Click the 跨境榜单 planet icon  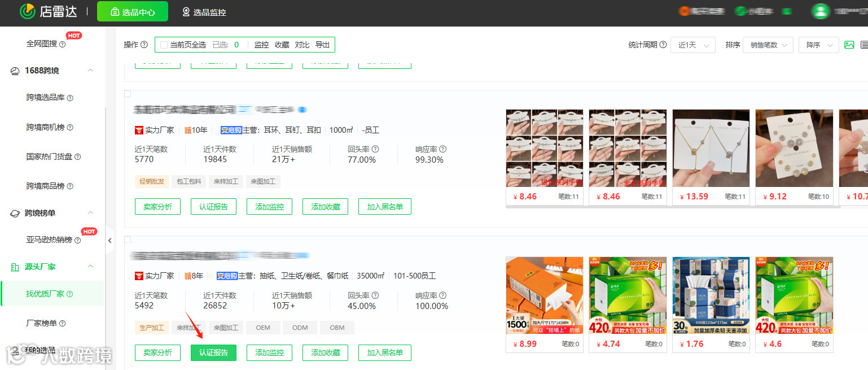pyautogui.click(x=15, y=213)
